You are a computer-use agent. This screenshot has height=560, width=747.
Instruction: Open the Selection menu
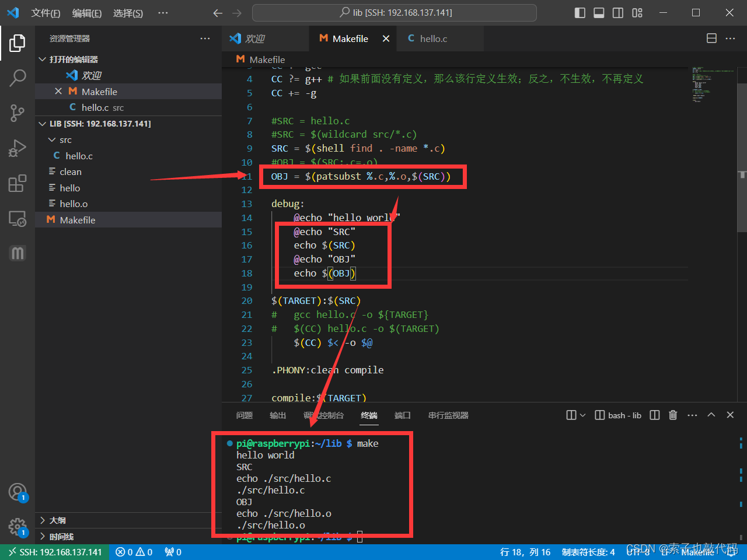click(x=128, y=13)
